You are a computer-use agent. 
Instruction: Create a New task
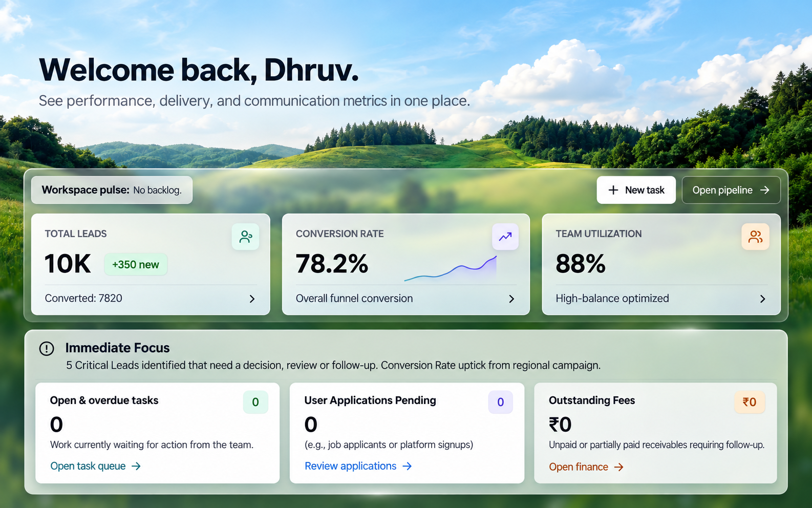[x=636, y=190]
